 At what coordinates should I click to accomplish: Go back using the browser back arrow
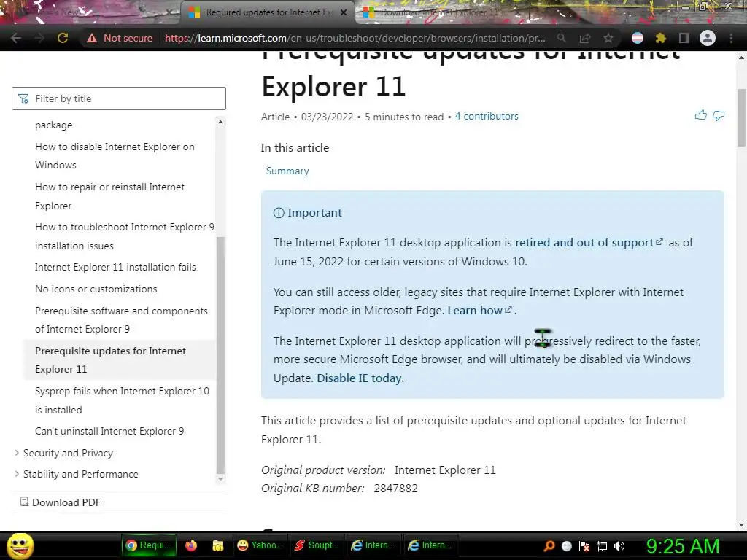[16, 38]
